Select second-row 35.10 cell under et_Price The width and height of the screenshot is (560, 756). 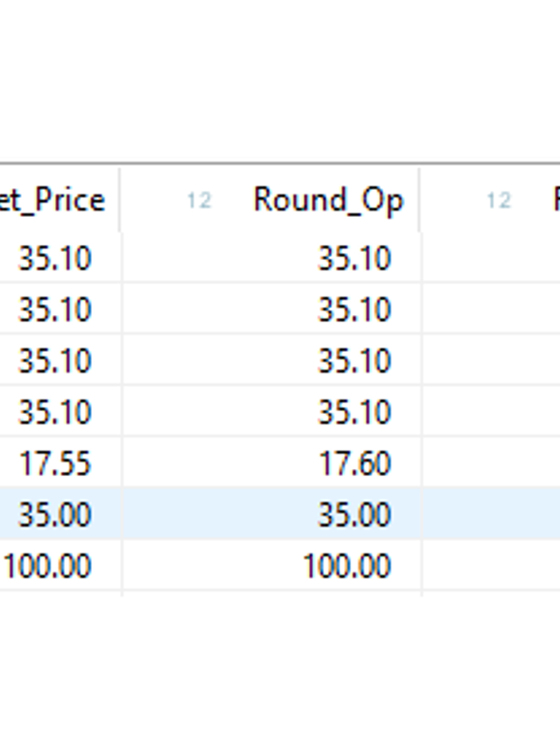(60, 309)
